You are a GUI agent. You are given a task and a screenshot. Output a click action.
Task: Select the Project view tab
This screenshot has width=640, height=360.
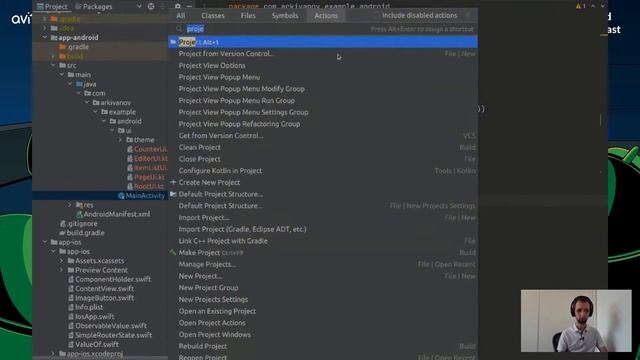[x=52, y=7]
